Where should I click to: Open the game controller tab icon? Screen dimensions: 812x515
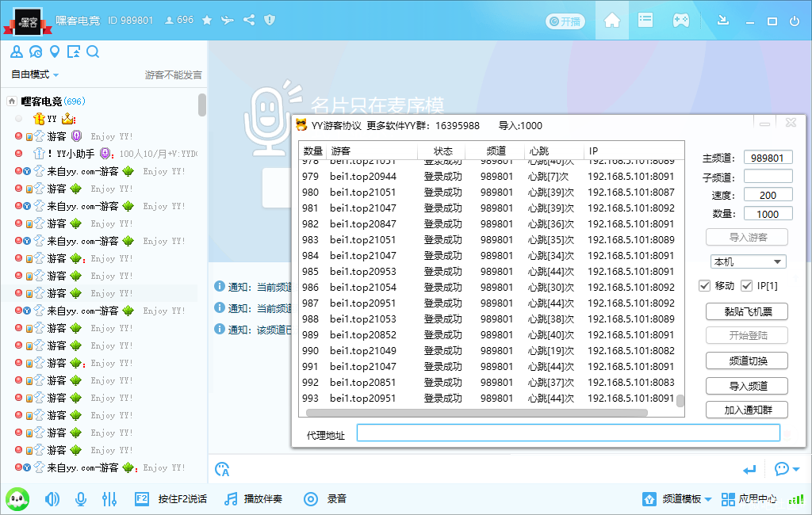click(680, 20)
